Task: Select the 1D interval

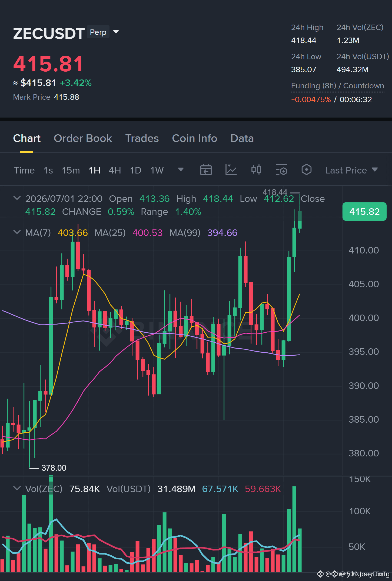Action: (x=136, y=170)
